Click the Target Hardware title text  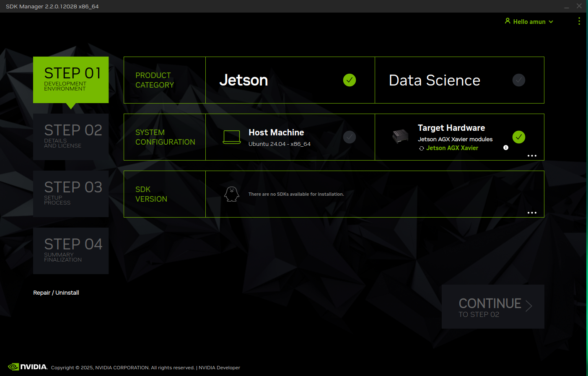[x=451, y=128]
